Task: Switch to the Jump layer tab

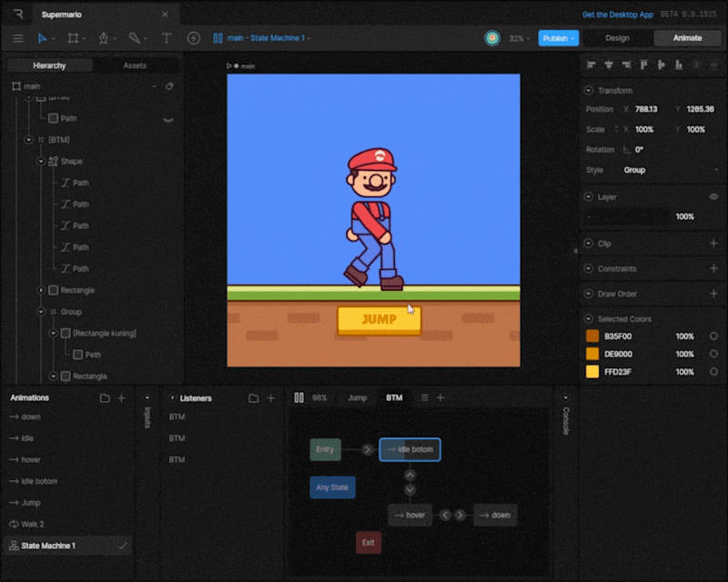Action: [357, 397]
